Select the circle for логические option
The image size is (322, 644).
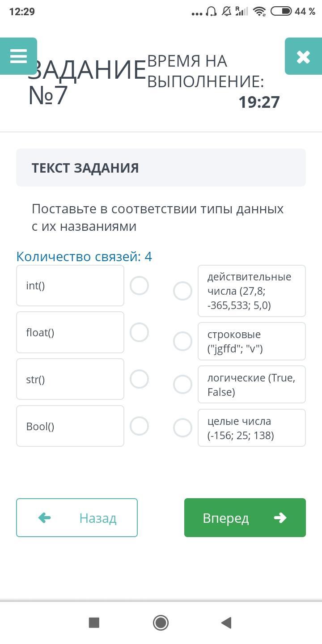[182, 384]
